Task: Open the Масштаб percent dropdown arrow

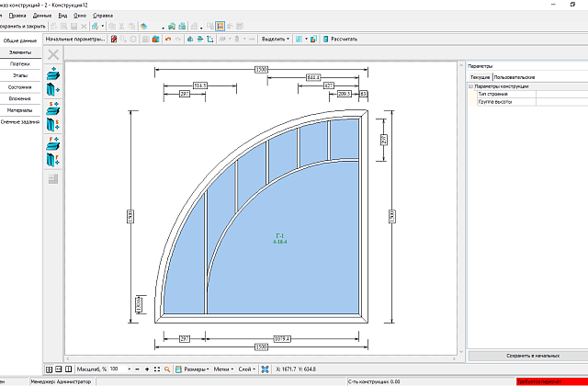Action: (x=130, y=369)
